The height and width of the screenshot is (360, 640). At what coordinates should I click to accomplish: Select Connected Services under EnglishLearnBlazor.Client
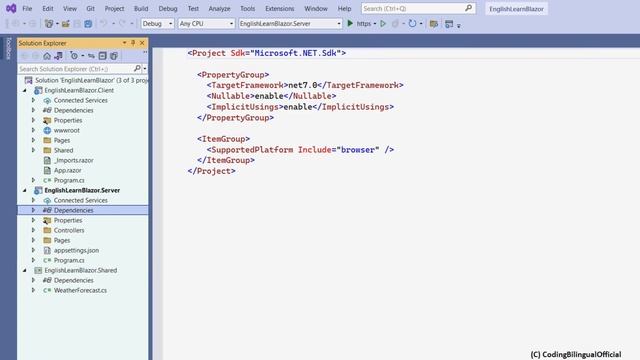point(81,100)
